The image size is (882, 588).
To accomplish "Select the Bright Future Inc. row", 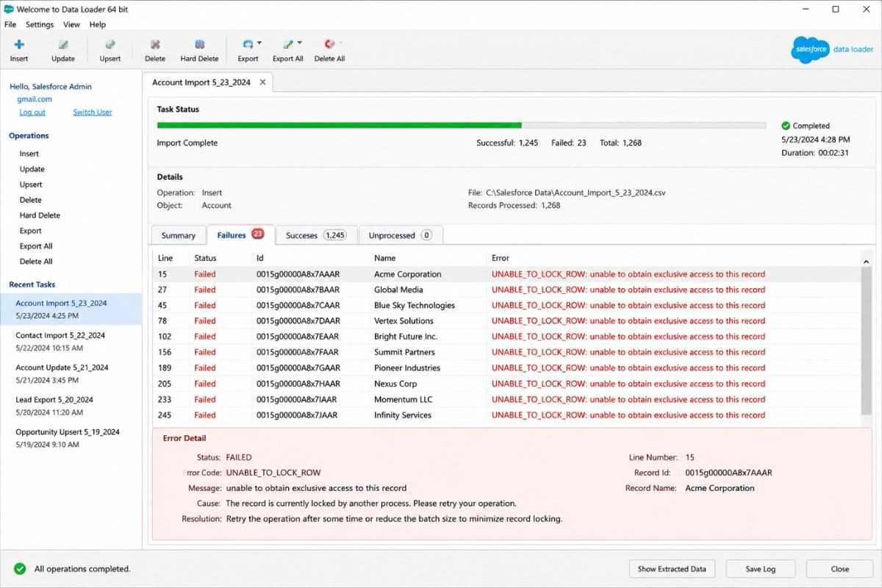I will 506,337.
